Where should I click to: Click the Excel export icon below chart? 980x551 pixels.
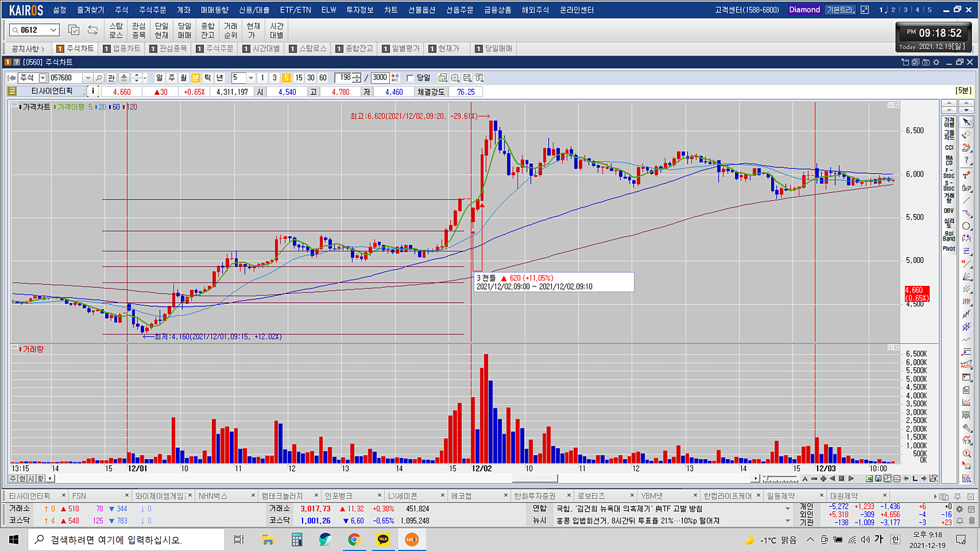[x=869, y=478]
